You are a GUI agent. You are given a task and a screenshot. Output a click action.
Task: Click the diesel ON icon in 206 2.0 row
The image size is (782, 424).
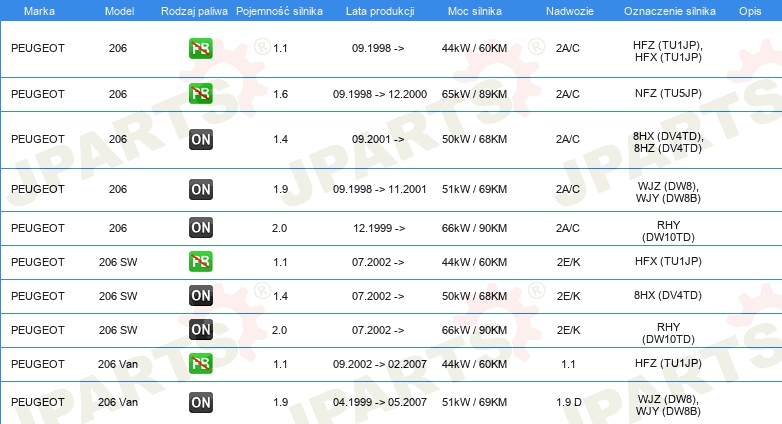click(x=200, y=227)
